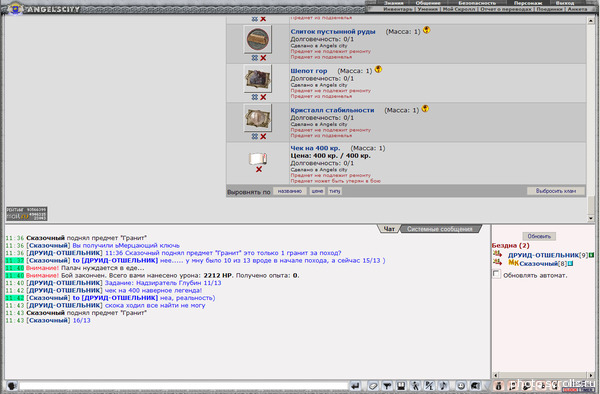Image resolution: width=600 pixels, height=394 pixels.
Task: Open the Чек на 400 кр. item link
Action: click(315, 148)
